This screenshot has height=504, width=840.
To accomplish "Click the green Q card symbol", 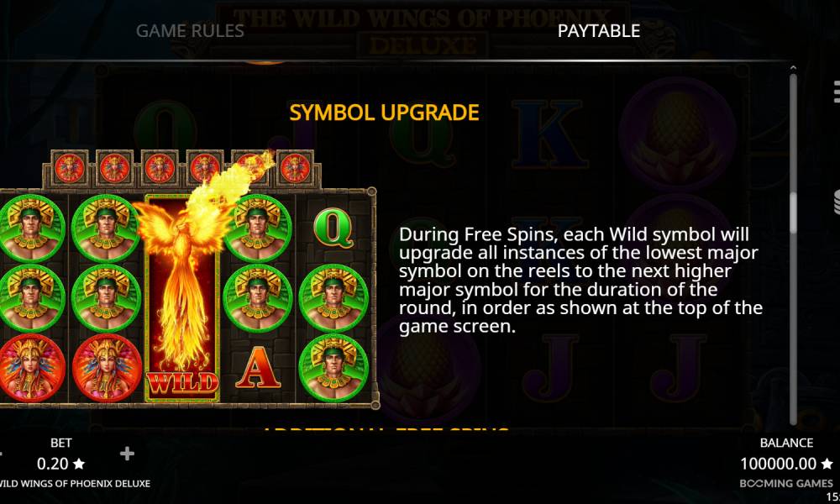I will [333, 228].
